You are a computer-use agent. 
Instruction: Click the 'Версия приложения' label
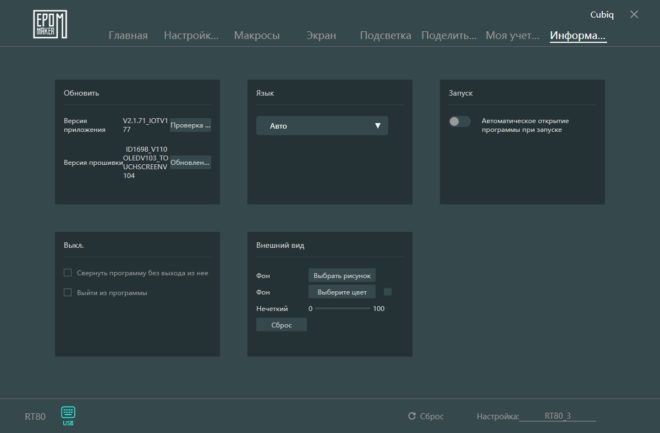(85, 125)
